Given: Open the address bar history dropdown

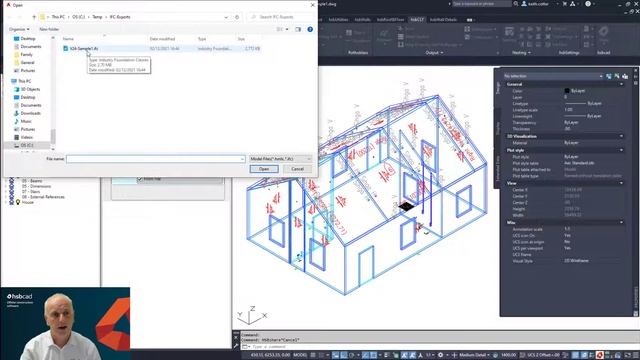Looking at the screenshot, I should coord(226,17).
